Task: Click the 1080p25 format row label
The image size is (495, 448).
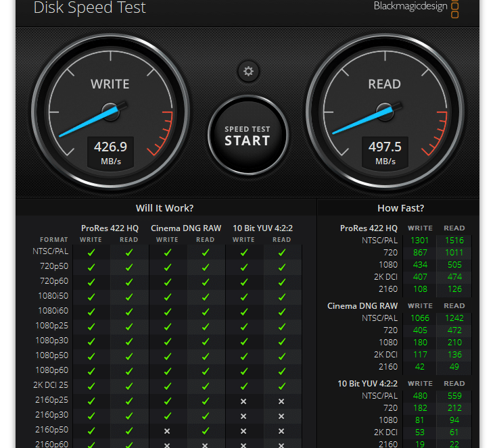Action: pos(52,326)
